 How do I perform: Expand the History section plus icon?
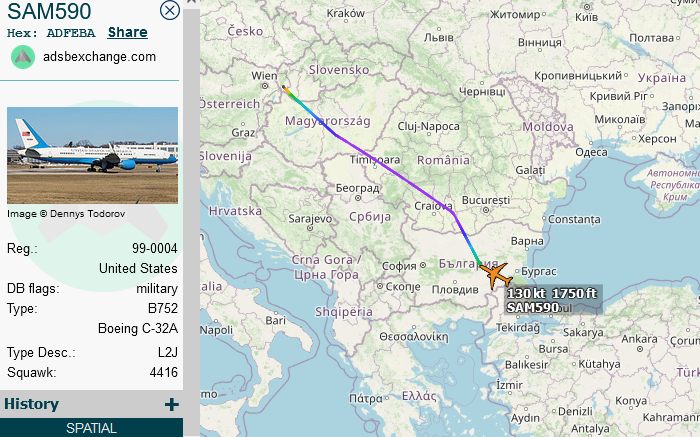[x=171, y=404]
